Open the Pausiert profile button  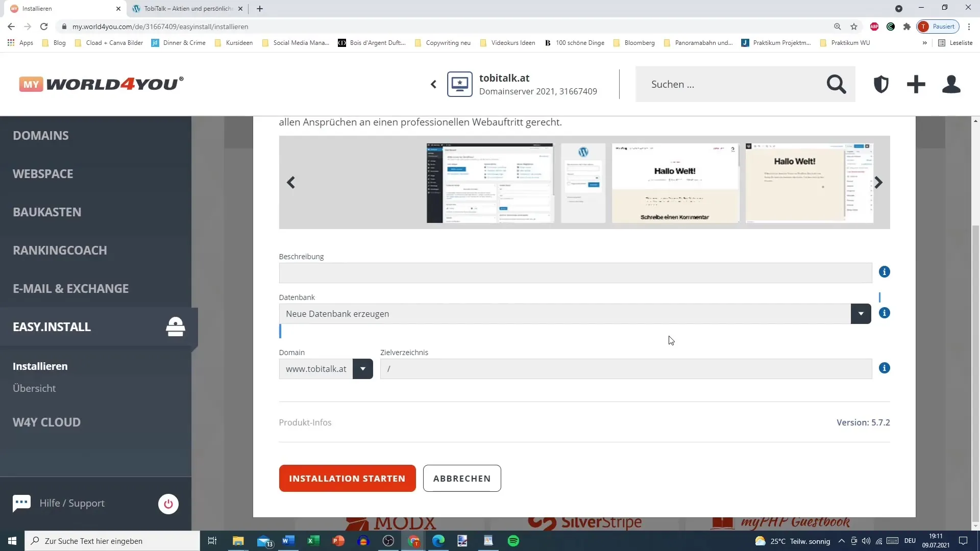click(938, 27)
